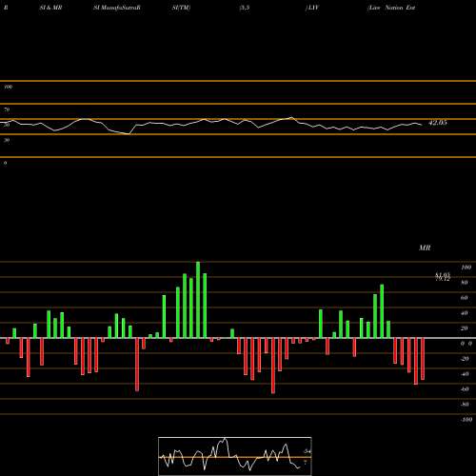
Task: Click the mini line chart thumbnail at the bottom
Action: click(x=235, y=456)
